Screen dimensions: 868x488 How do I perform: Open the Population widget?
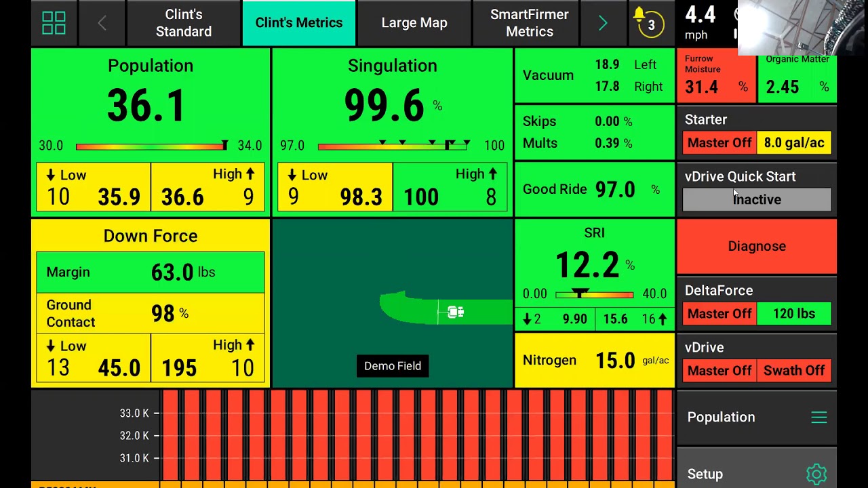[x=151, y=132]
